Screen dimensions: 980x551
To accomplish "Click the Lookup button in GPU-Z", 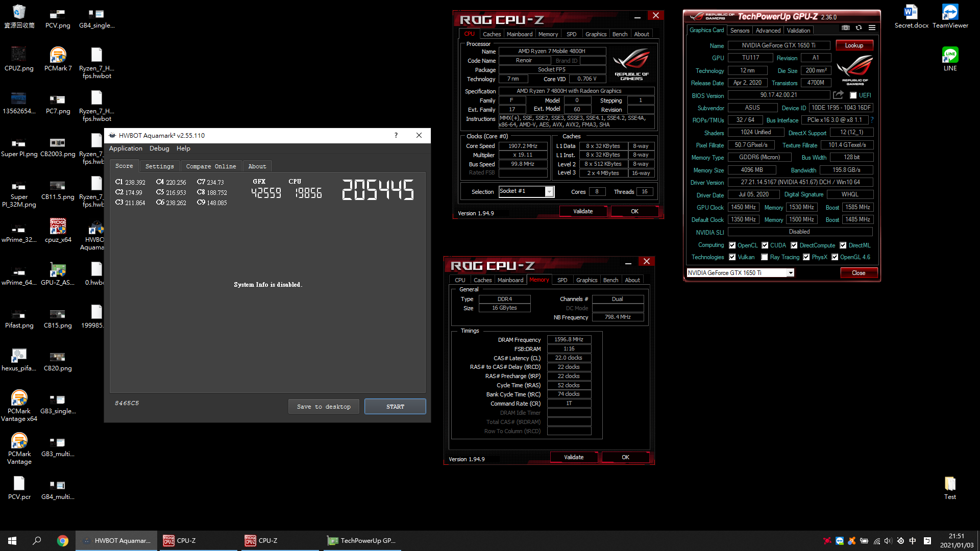I will [854, 45].
